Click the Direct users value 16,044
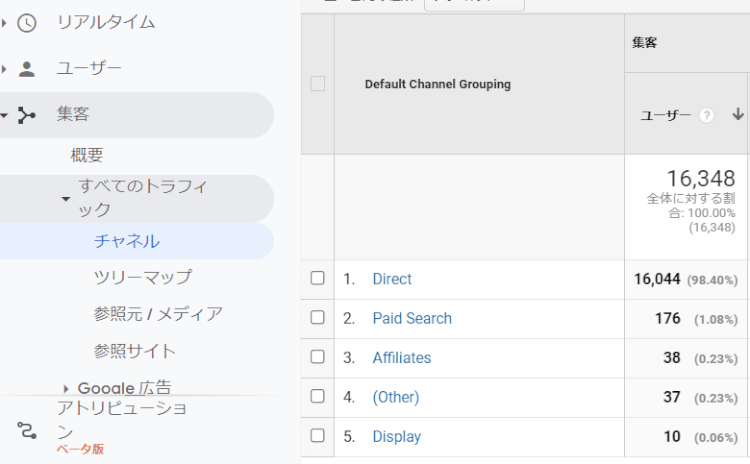This screenshot has width=750, height=464. (657, 279)
